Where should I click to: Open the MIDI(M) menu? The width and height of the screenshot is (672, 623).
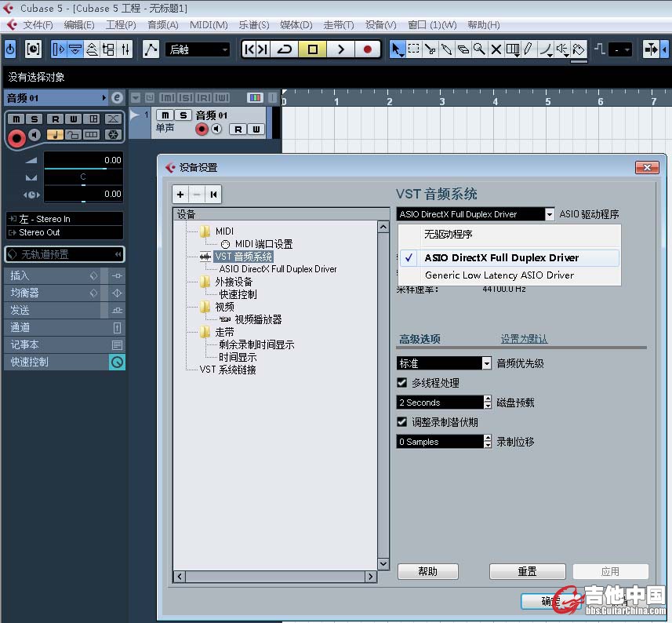pyautogui.click(x=209, y=25)
